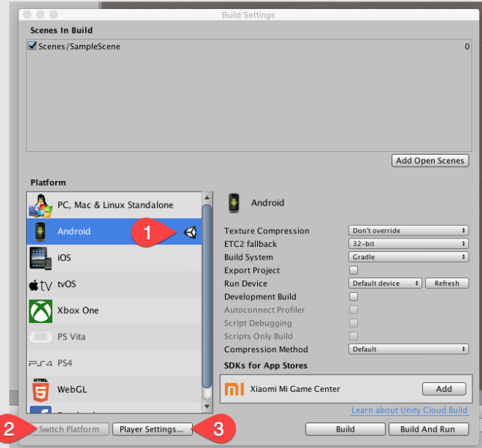This screenshot has height=448, width=482.
Task: Select the Xbox One platform row
Action: pyautogui.click(x=114, y=311)
